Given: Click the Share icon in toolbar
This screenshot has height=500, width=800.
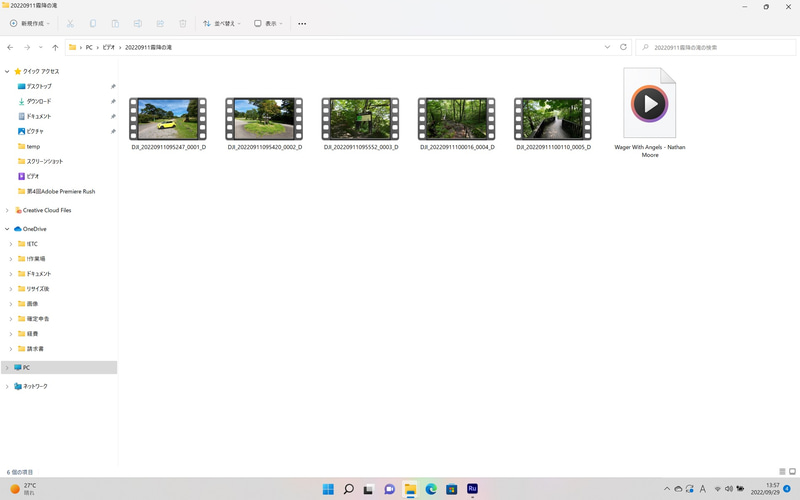Looking at the screenshot, I should pos(160,23).
